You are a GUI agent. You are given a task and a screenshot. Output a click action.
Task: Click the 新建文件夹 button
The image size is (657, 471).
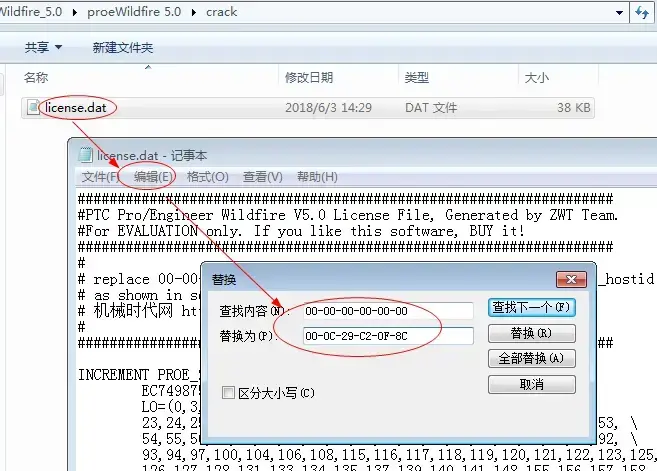pyautogui.click(x=123, y=47)
